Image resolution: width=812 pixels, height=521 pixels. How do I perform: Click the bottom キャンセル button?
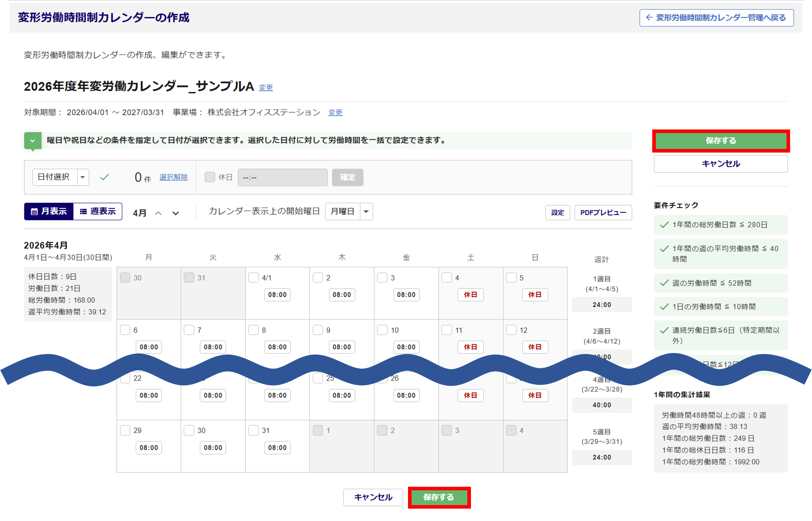pyautogui.click(x=373, y=497)
